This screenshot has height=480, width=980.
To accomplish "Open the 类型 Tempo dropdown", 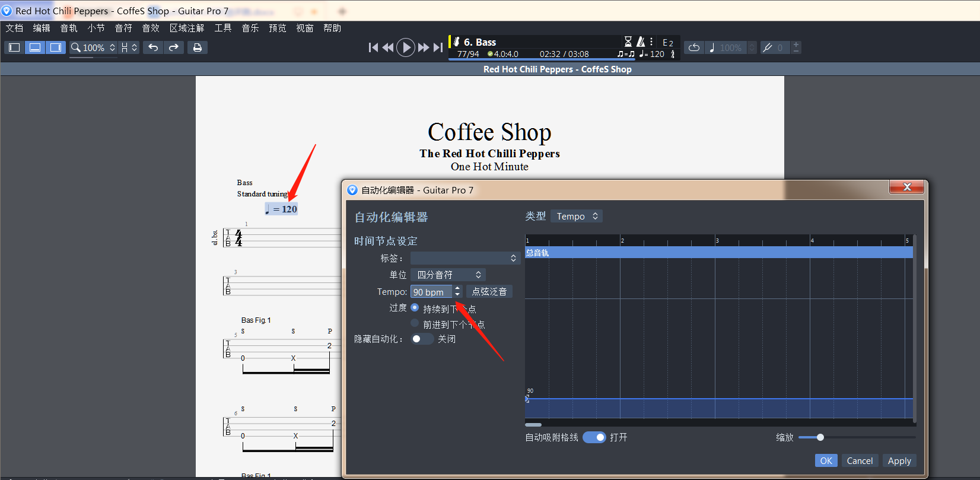I will tap(577, 217).
